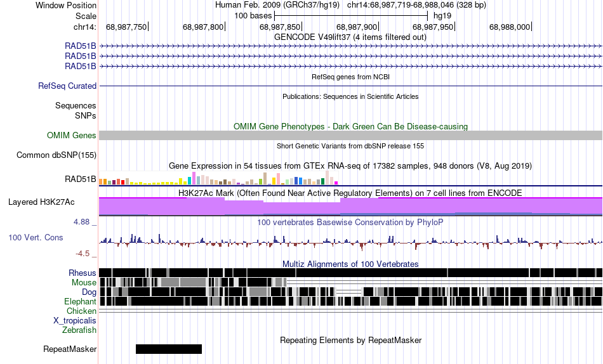Click the Window Position label
The width and height of the screenshot is (603, 364).
pos(66,5)
